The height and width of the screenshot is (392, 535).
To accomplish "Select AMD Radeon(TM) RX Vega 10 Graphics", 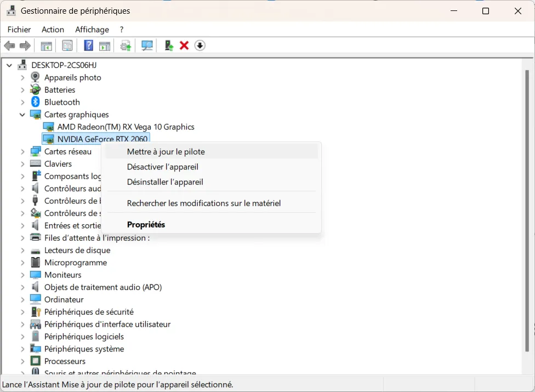I will click(x=126, y=127).
